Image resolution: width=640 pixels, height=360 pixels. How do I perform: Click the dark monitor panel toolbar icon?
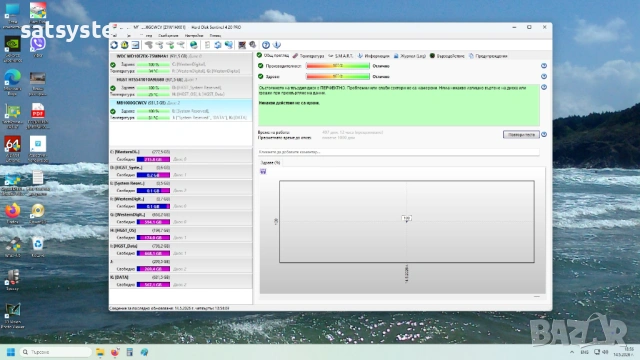click(242, 45)
